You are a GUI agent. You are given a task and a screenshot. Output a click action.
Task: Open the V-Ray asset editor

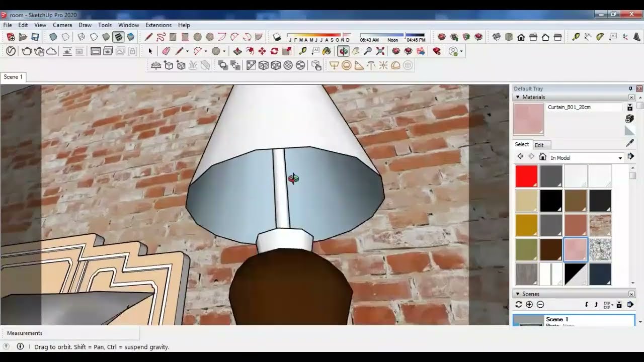click(x=11, y=51)
